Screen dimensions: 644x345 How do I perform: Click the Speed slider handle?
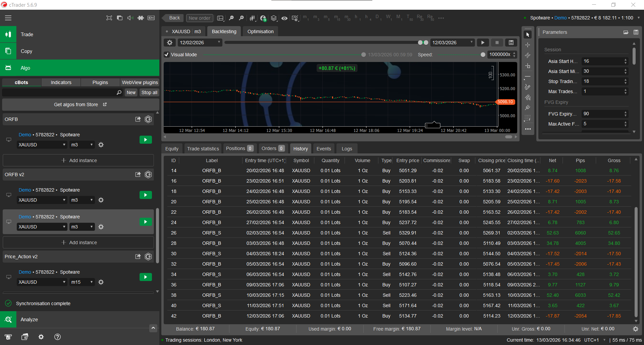tap(483, 55)
